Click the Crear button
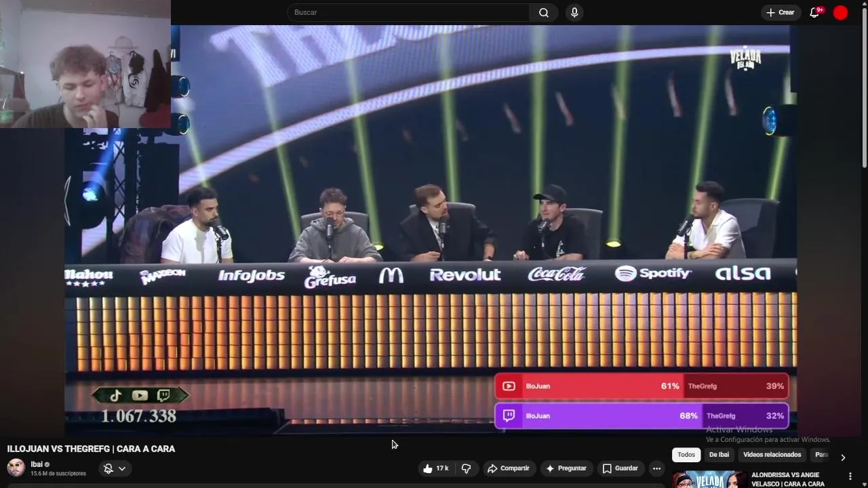 780,12
